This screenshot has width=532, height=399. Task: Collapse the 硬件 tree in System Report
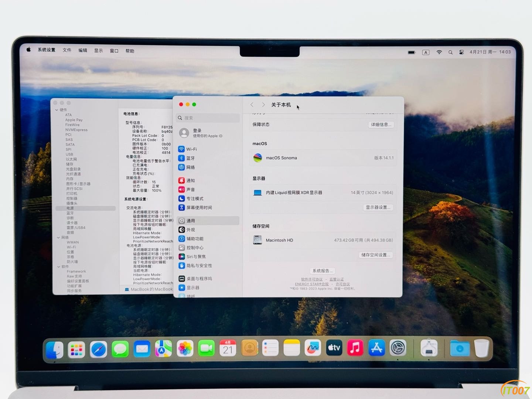[x=57, y=110]
